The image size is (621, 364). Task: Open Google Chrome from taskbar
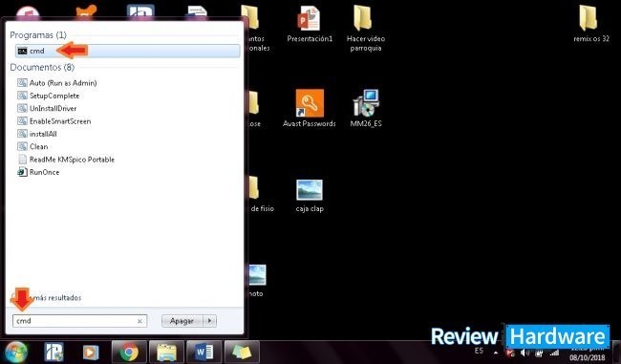click(x=129, y=352)
